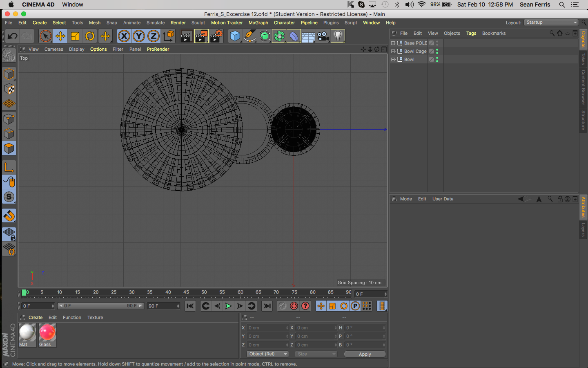Screen dimensions: 588x368
Task: Click the Camera object icon
Action: click(323, 36)
